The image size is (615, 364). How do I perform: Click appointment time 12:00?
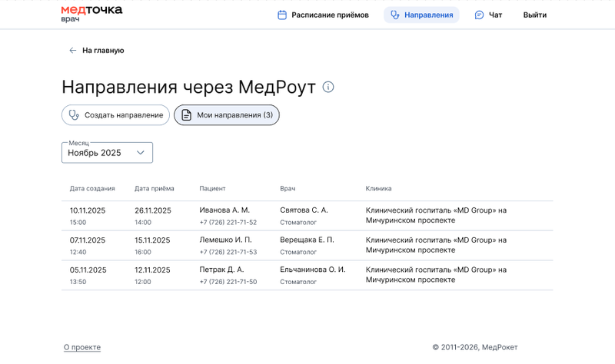point(143,282)
